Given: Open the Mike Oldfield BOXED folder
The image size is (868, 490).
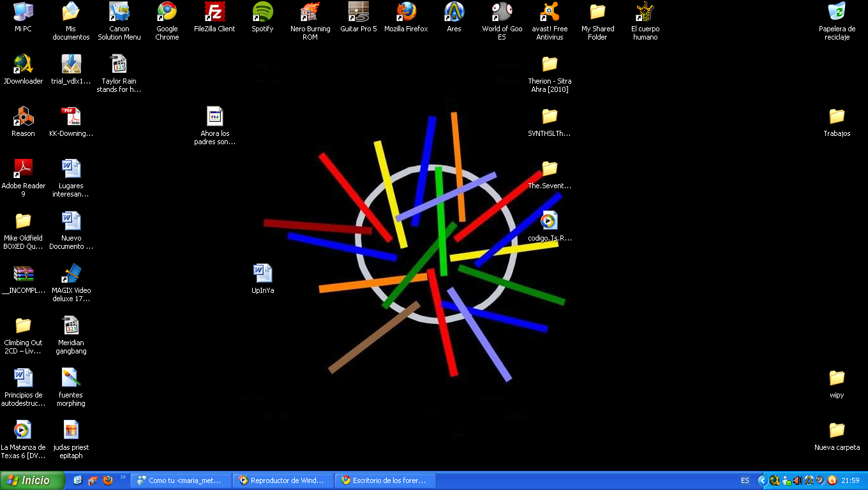Looking at the screenshot, I should [x=24, y=231].
